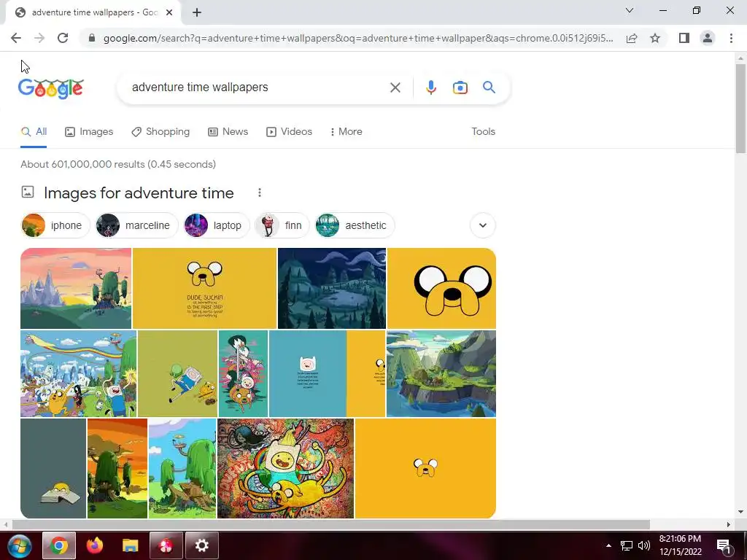Bookmark this page with the star
Image resolution: width=747 pixels, height=560 pixels.
[655, 38]
